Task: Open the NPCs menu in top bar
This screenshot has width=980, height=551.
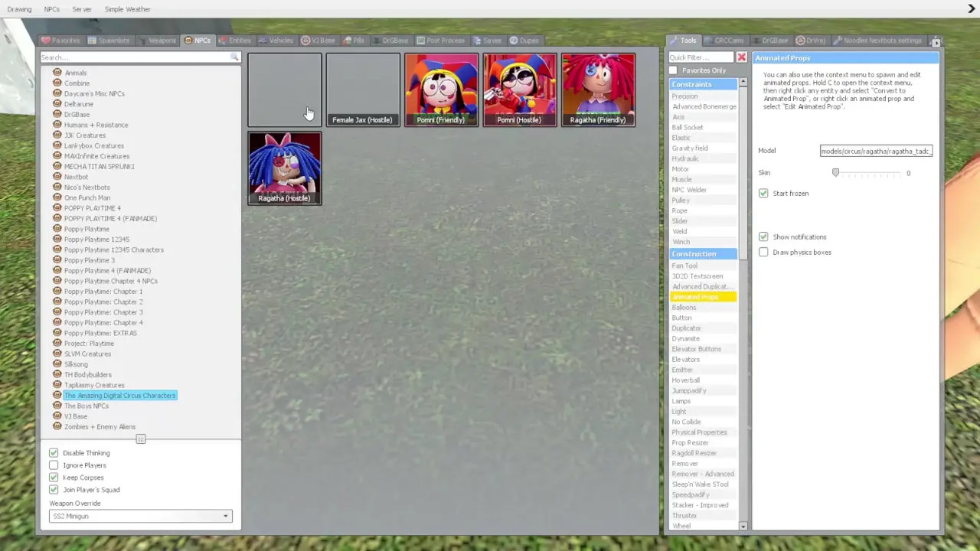Action: 51,9
